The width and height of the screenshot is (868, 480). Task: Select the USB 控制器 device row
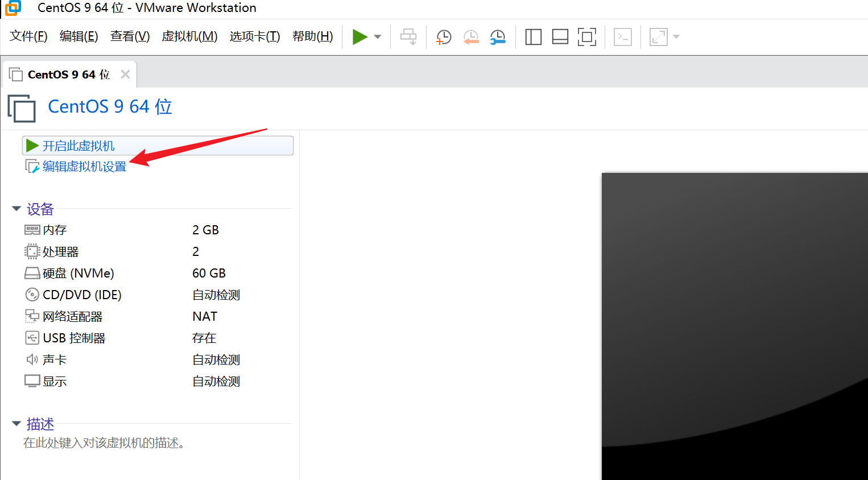(156, 338)
